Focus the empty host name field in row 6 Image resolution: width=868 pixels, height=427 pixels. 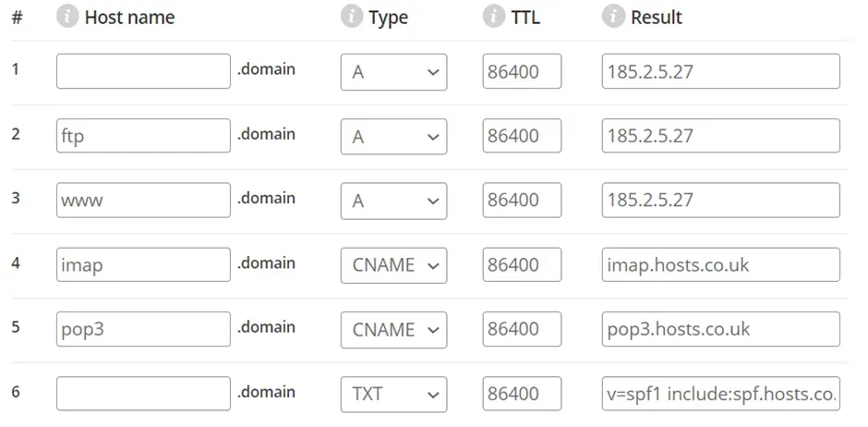(x=143, y=393)
